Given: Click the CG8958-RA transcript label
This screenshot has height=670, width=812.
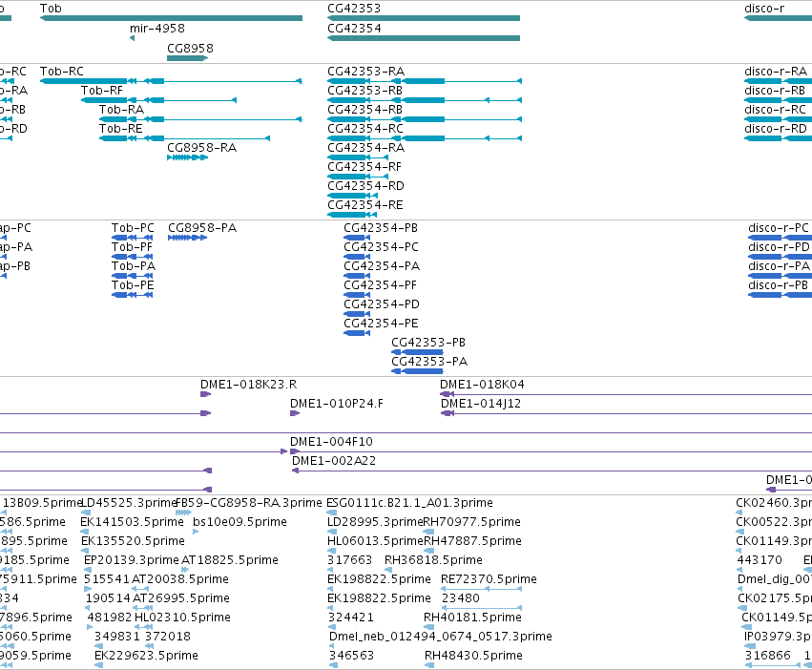Looking at the screenshot, I should pyautogui.click(x=201, y=148).
